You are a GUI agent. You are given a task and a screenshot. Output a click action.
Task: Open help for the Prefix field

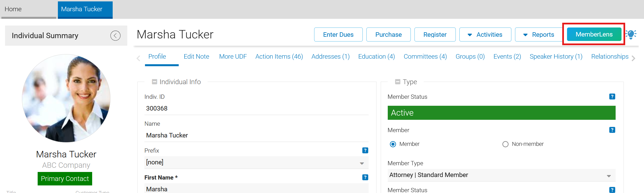coord(365,150)
